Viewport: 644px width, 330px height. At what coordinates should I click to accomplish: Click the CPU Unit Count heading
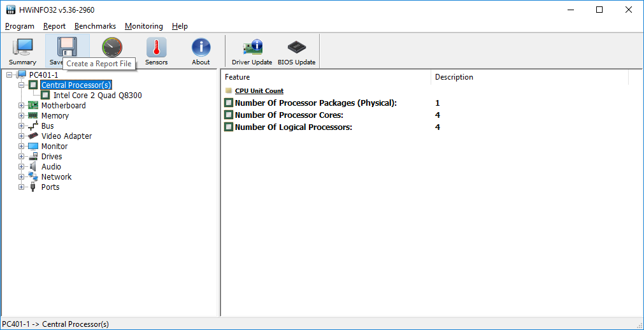(259, 91)
